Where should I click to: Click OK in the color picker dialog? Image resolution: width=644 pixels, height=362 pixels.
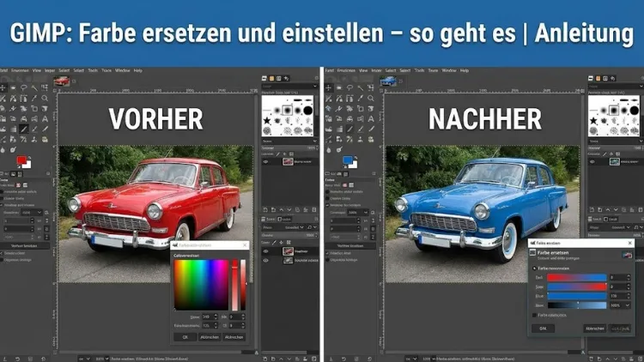coord(185,337)
